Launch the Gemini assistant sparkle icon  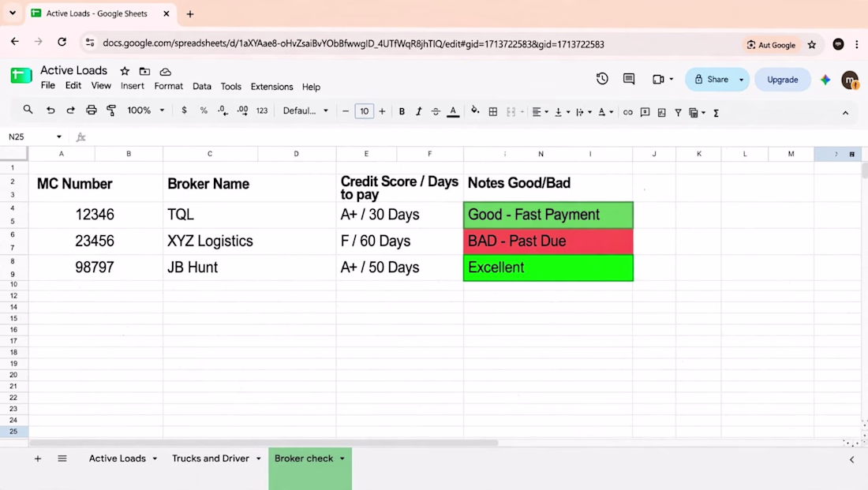click(825, 80)
